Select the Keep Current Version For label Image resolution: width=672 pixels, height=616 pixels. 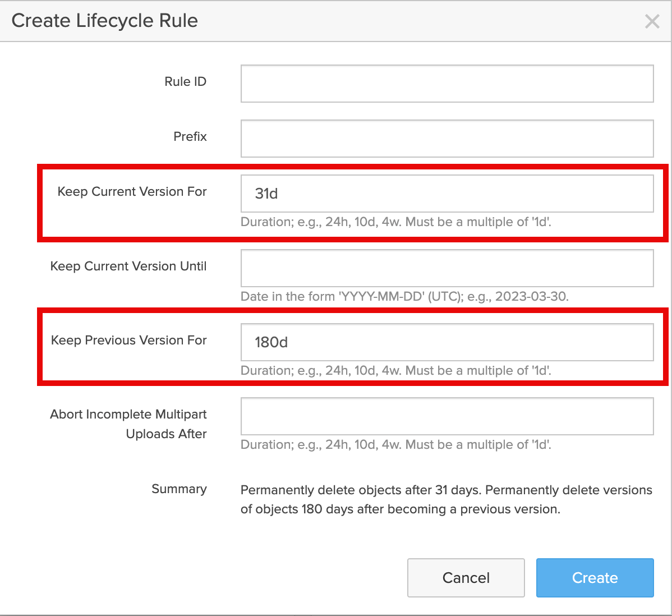[132, 192]
